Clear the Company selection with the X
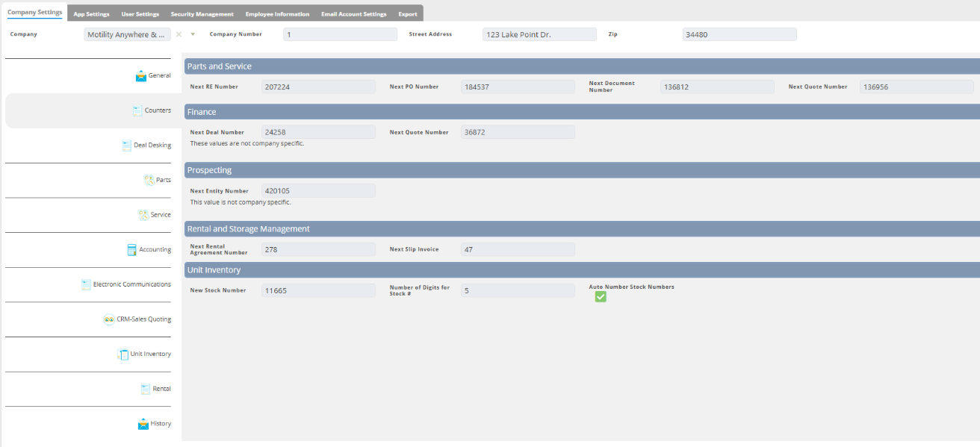 tap(179, 34)
